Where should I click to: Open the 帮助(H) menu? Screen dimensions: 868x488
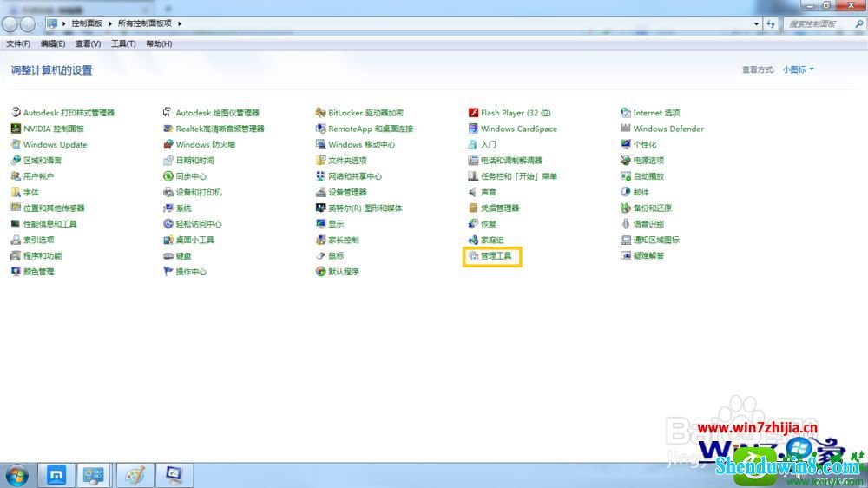click(159, 43)
